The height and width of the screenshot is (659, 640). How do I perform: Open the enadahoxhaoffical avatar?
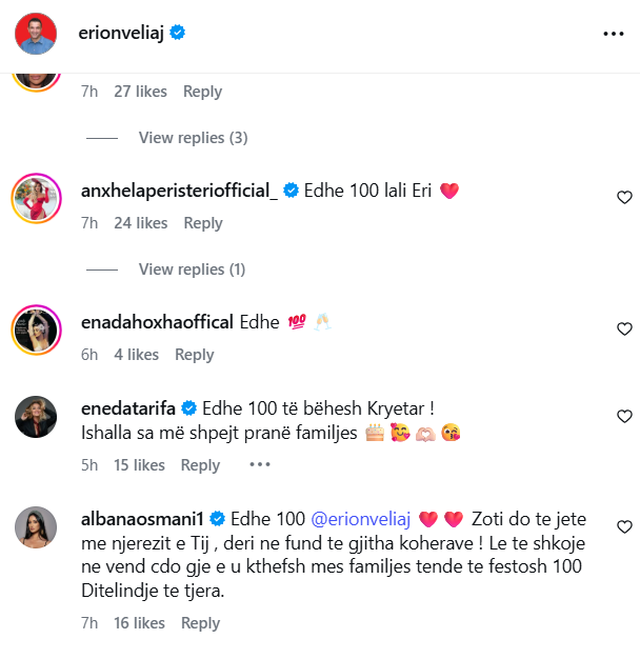click(x=35, y=328)
